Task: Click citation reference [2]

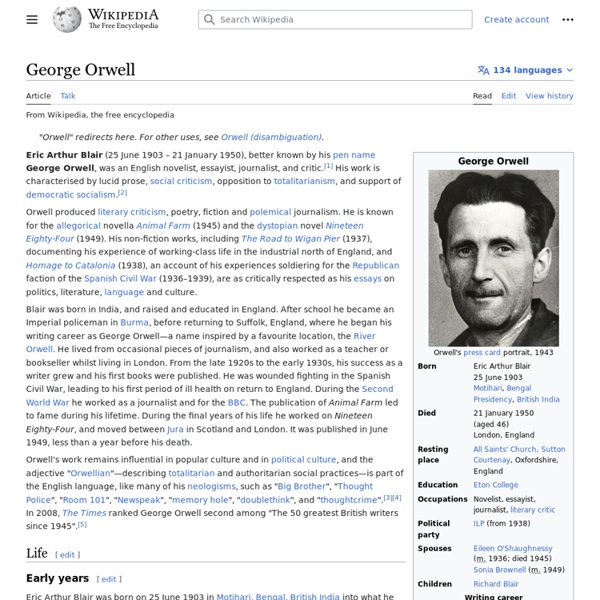Action: [x=122, y=192]
